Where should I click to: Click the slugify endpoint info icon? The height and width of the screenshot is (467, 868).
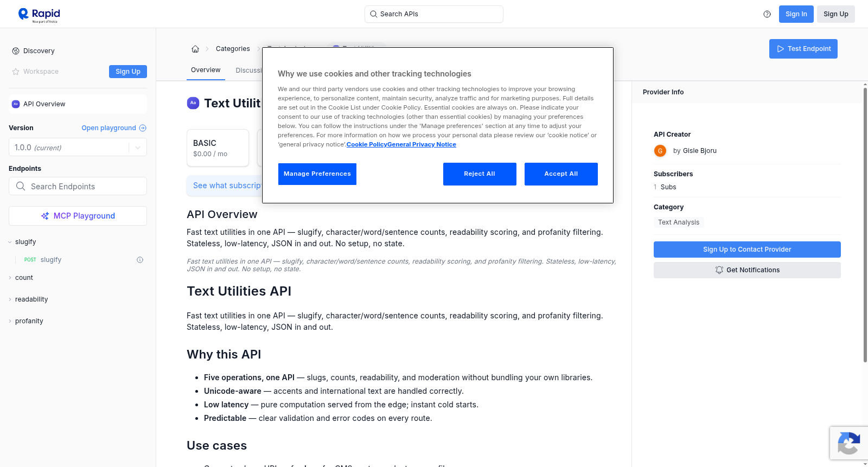coord(140,260)
